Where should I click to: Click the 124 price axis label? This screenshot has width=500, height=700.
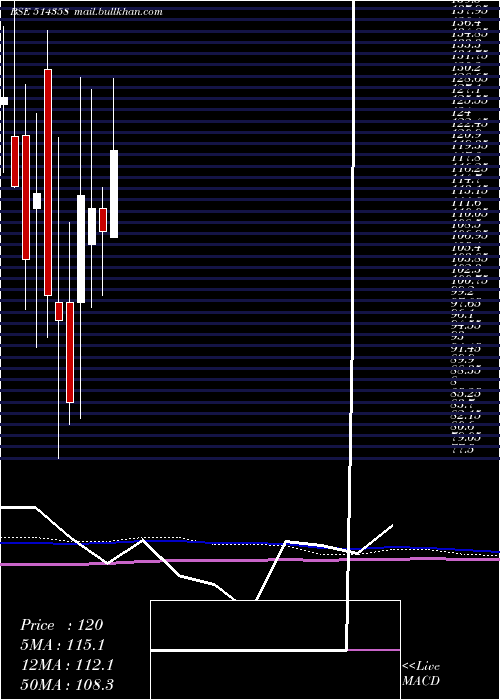coord(459,113)
